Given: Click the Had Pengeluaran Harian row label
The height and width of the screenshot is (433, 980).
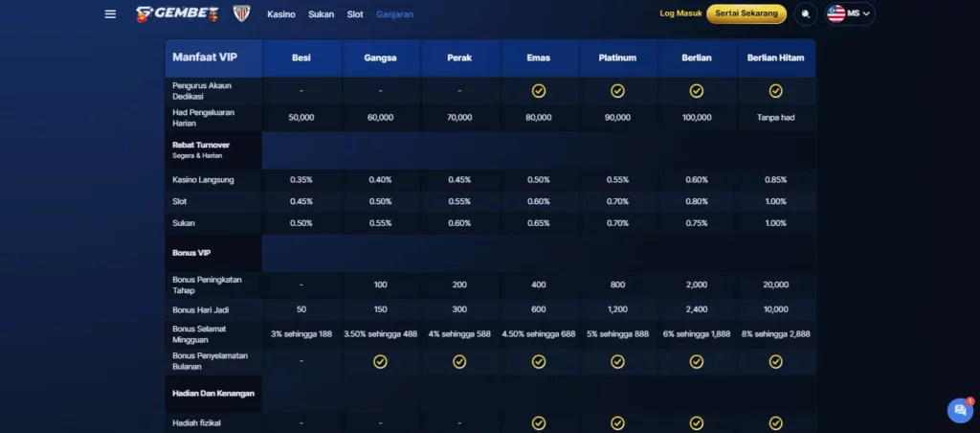Looking at the screenshot, I should tap(203, 118).
